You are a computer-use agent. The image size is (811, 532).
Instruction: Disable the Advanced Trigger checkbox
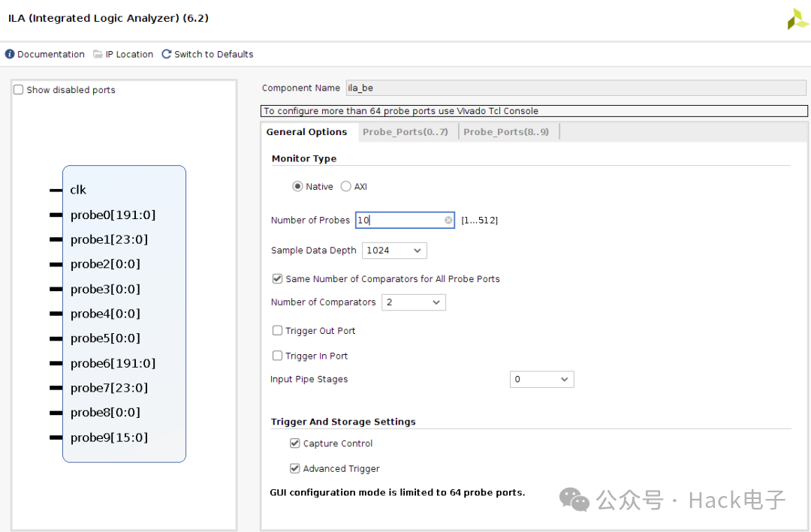click(295, 469)
